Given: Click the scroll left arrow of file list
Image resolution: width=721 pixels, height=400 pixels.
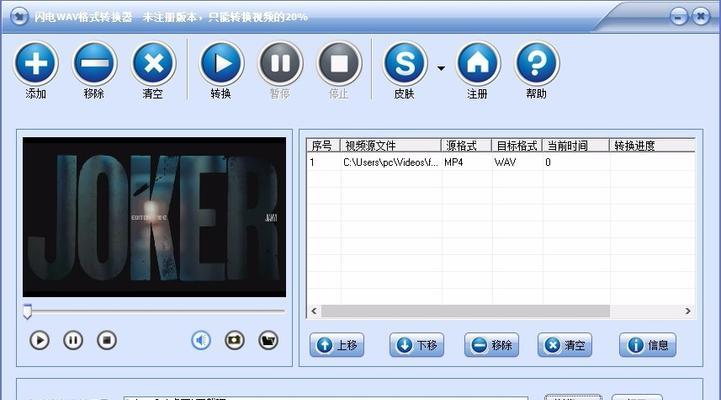Looking at the screenshot, I should point(314,311).
